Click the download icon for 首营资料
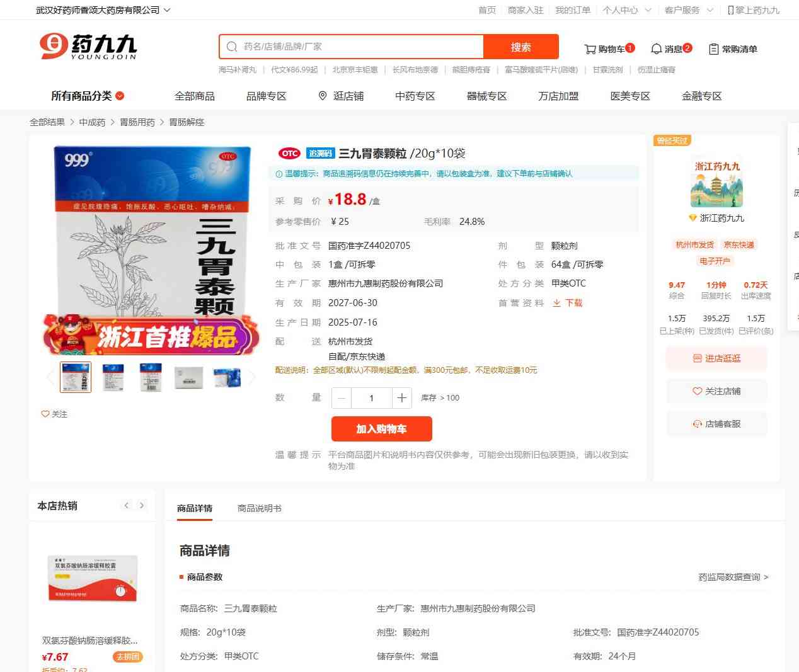 coord(557,303)
